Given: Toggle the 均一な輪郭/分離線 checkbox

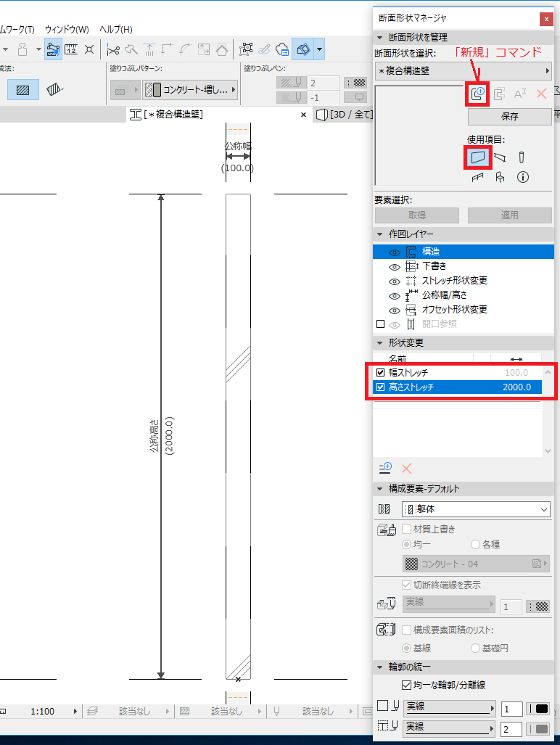Looking at the screenshot, I should [x=406, y=685].
